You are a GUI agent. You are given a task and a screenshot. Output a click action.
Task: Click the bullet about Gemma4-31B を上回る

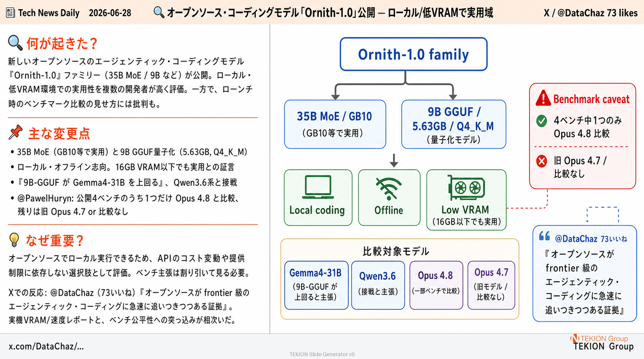[124, 183]
